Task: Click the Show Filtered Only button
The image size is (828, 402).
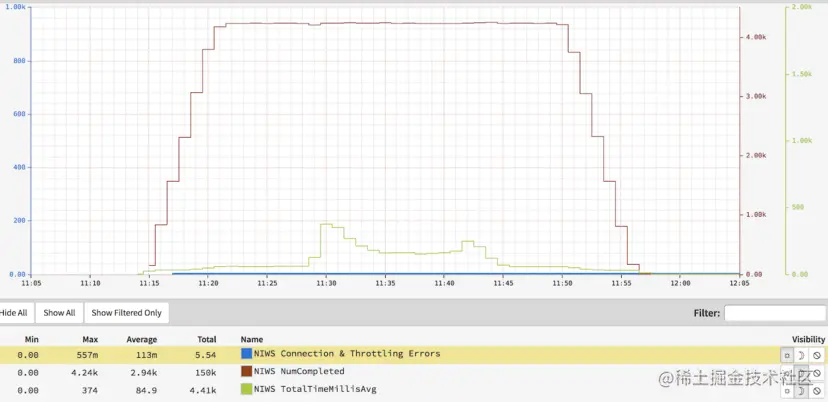Action: click(126, 313)
